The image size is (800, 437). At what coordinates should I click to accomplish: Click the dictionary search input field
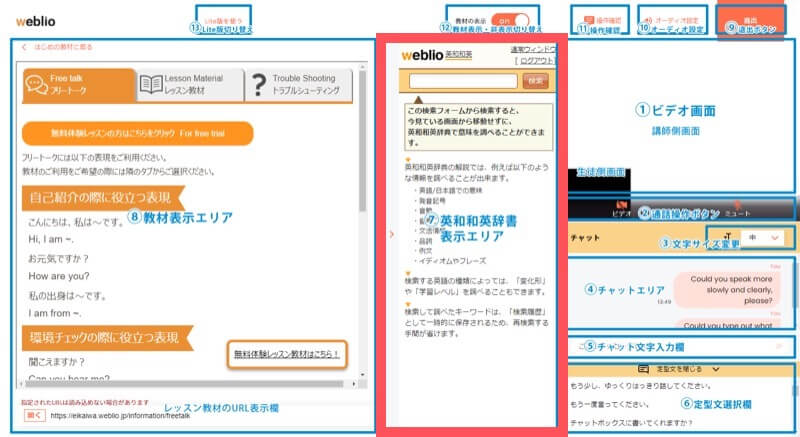point(463,80)
